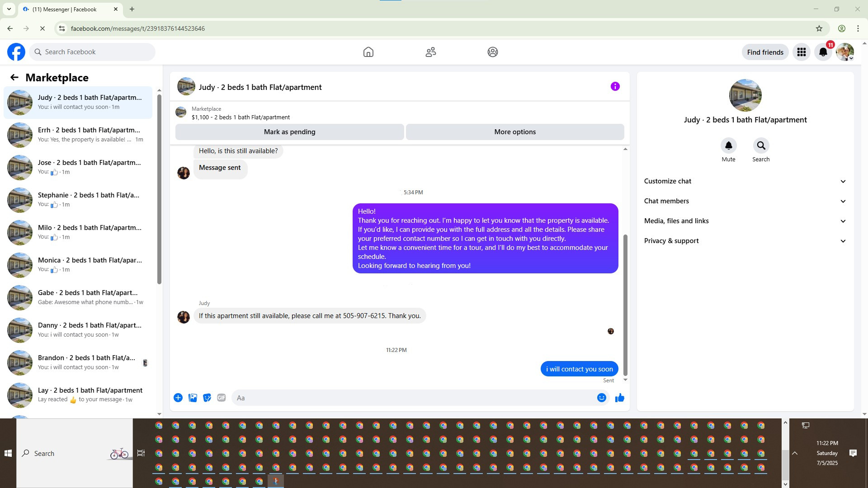This screenshot has height=488, width=868.
Task: Mute this conversation with the bell toggle
Action: tap(728, 145)
